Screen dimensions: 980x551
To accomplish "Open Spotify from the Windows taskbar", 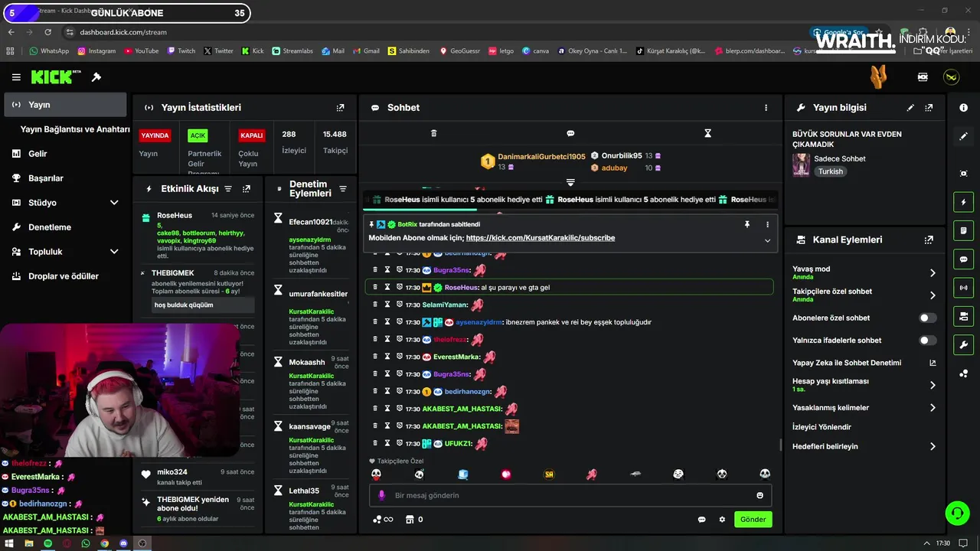I will [x=47, y=543].
